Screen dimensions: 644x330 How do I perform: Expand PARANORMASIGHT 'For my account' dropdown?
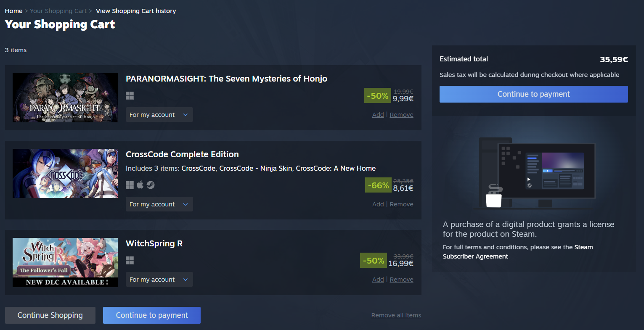[159, 115]
